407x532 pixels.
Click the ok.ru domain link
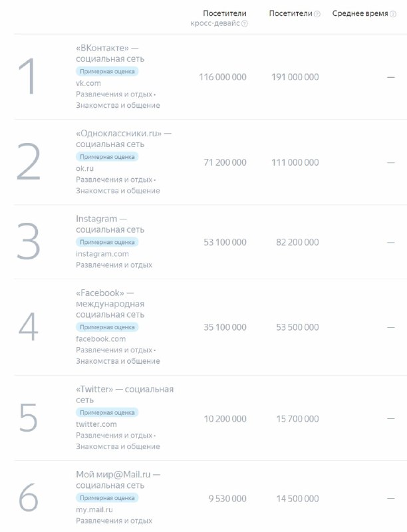tap(85, 168)
